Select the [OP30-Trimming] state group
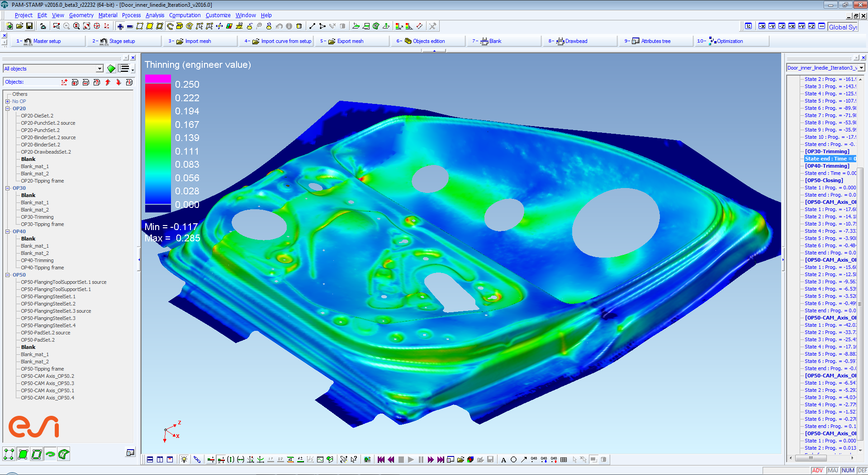Viewport: 868px width, 475px height. coord(827,151)
